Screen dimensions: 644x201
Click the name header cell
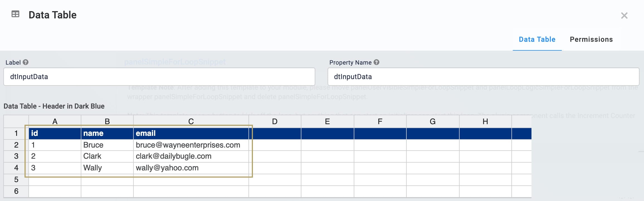(107, 133)
